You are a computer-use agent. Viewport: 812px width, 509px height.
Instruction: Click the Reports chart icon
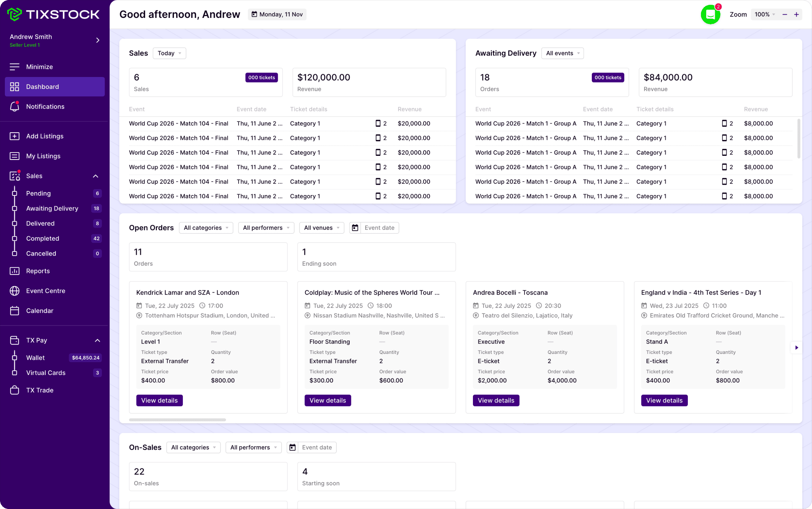[x=15, y=271]
